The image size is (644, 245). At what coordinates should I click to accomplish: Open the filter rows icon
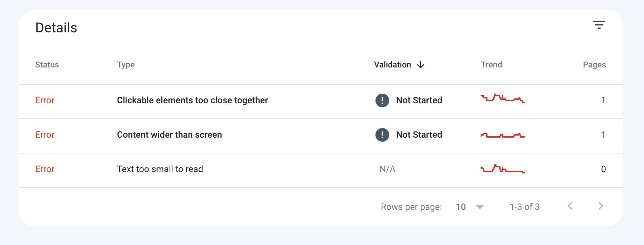click(599, 25)
